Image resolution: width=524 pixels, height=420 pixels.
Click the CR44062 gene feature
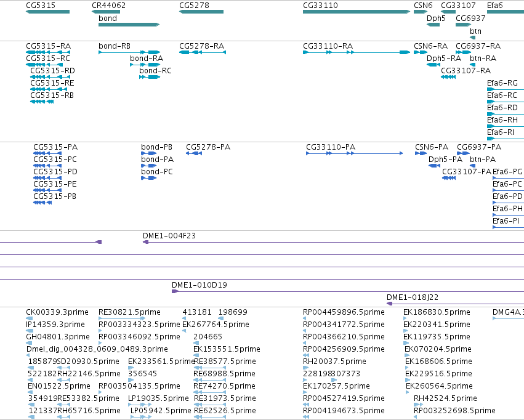pyautogui.click(x=106, y=12)
